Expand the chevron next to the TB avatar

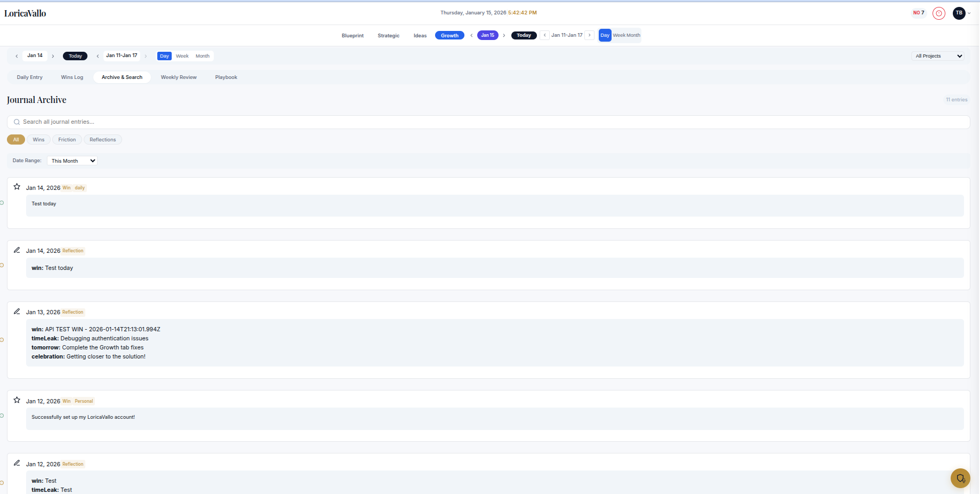(x=970, y=13)
